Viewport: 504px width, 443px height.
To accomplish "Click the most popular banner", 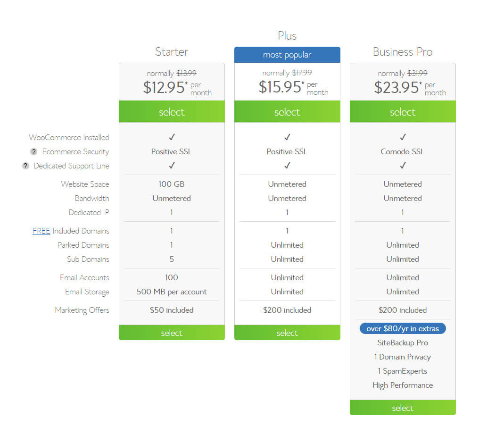I will (287, 55).
